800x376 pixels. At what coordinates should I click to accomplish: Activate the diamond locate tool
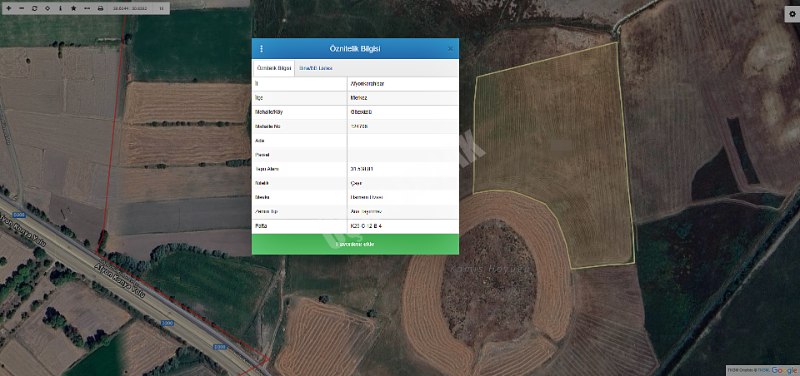47,9
